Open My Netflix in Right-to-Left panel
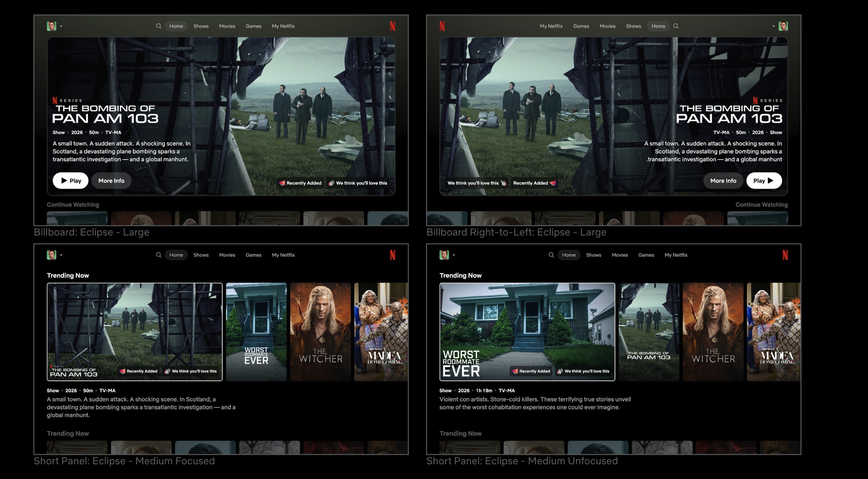This screenshot has width=868, height=479. point(551,26)
